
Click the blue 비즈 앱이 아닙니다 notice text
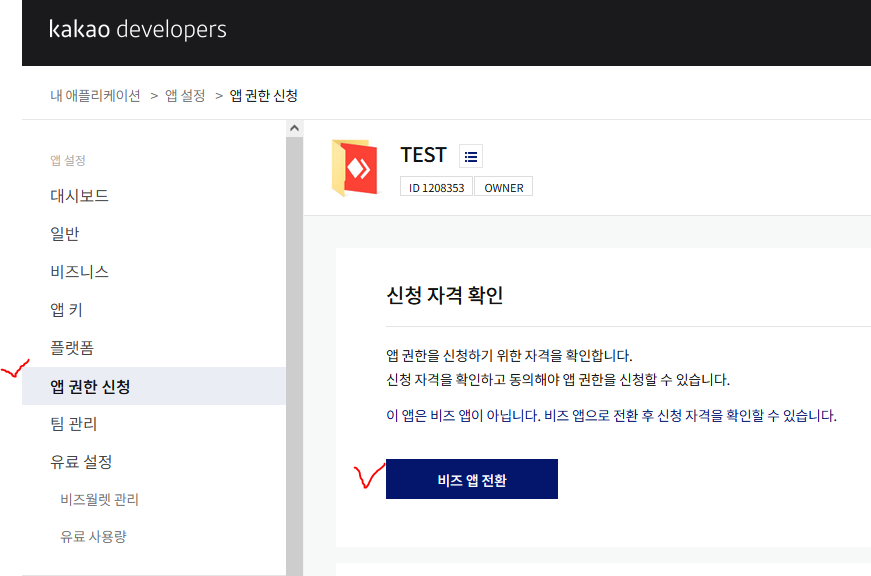pyautogui.click(x=611, y=415)
